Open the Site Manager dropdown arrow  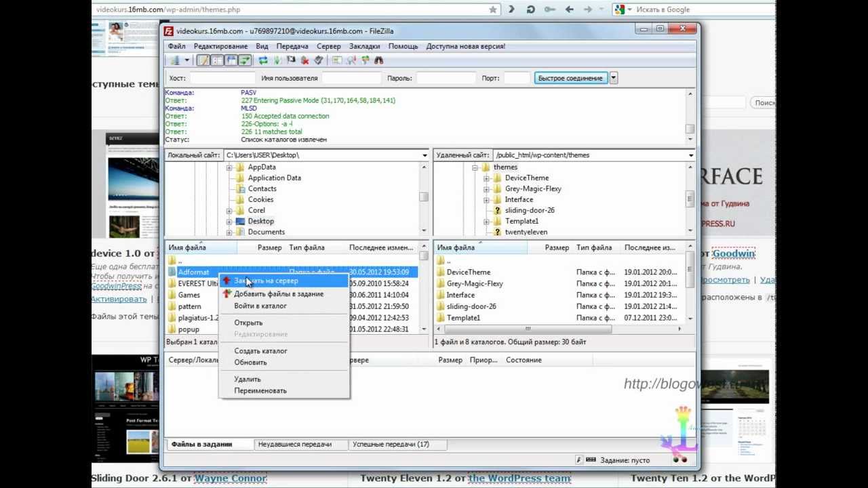(187, 60)
